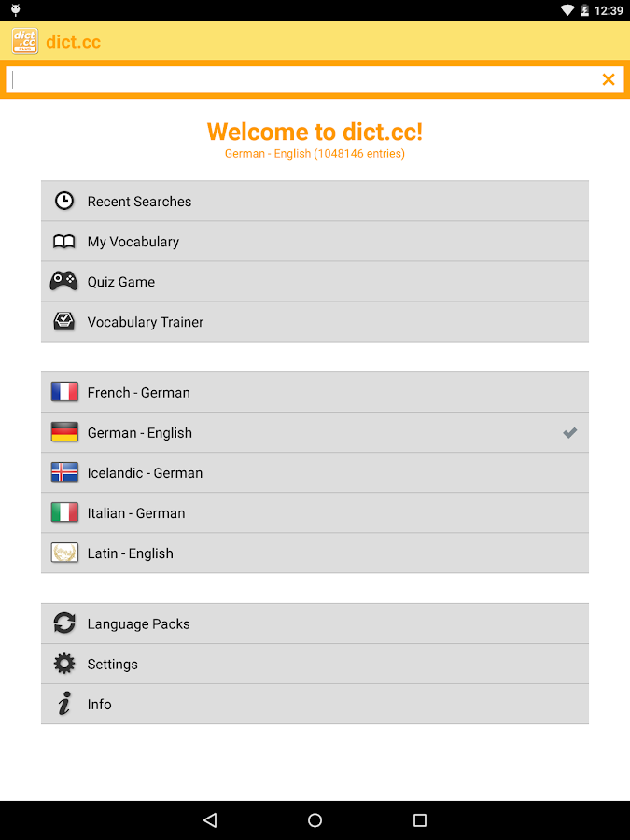Screen dimensions: 630x840
Task: Tap the German - English checkmark
Action: tap(569, 433)
